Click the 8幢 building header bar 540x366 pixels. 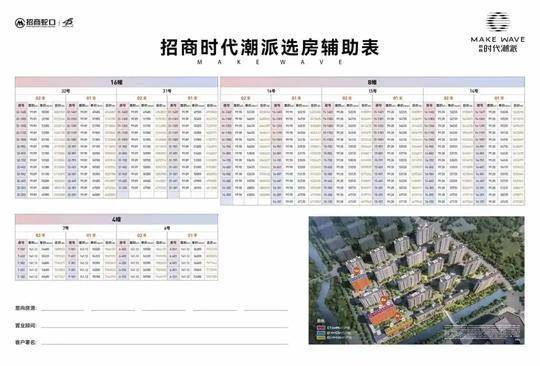pyautogui.click(x=372, y=82)
